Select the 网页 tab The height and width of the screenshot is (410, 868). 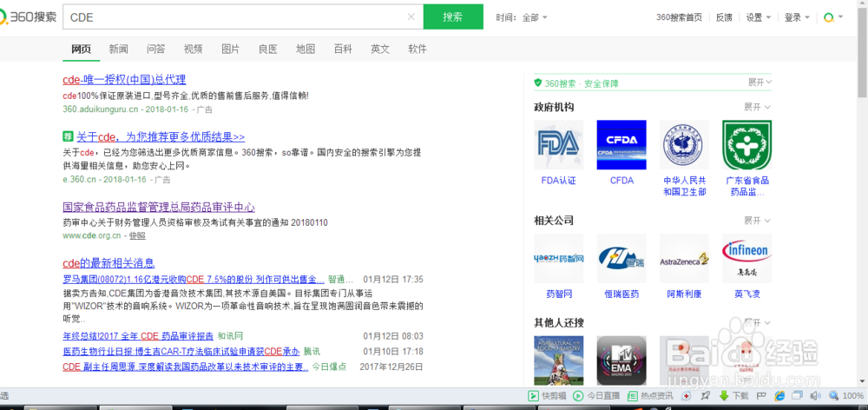[81, 49]
